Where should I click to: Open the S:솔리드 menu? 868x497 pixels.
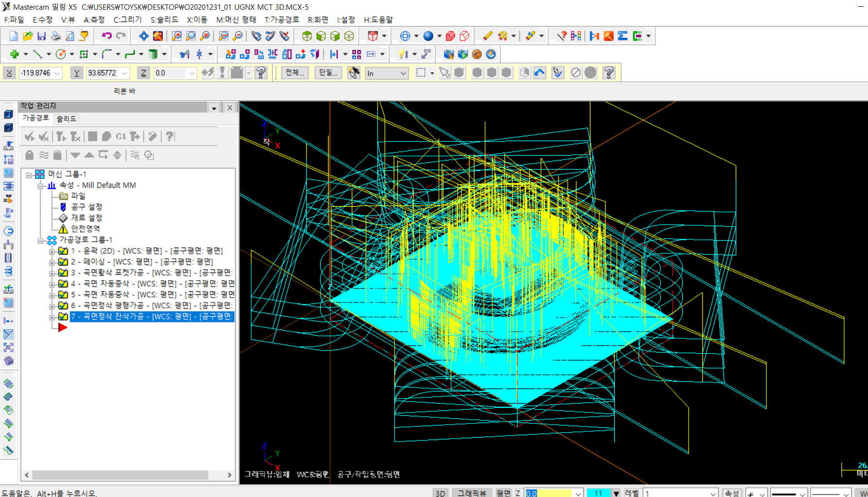(164, 19)
